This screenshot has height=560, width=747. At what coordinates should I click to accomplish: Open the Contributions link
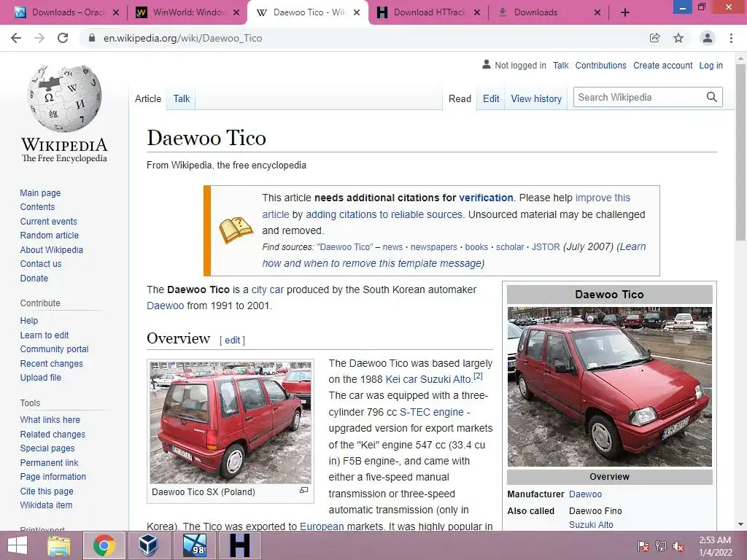click(x=600, y=65)
